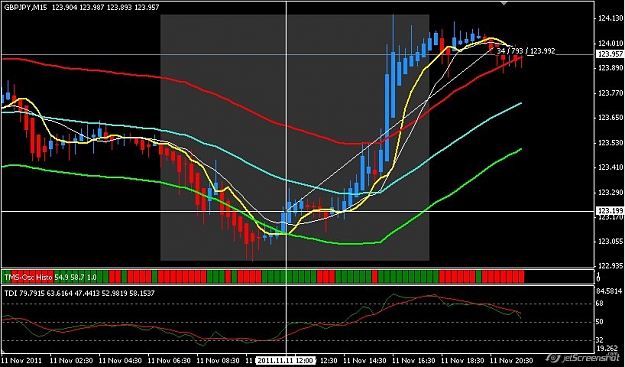Image resolution: width=625 pixels, height=367 pixels.
Task: Click the crosshair time label 2011.11.11 12:00
Action: point(285,360)
